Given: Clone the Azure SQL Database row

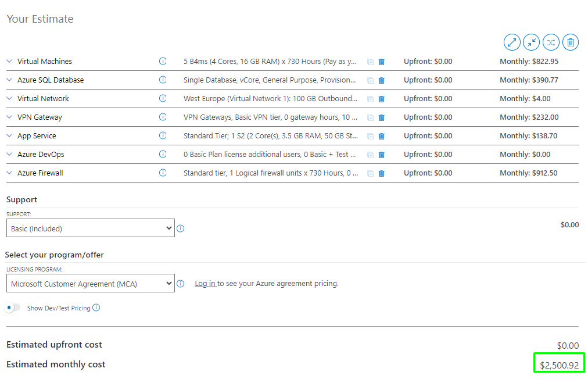Looking at the screenshot, I should pyautogui.click(x=370, y=80).
